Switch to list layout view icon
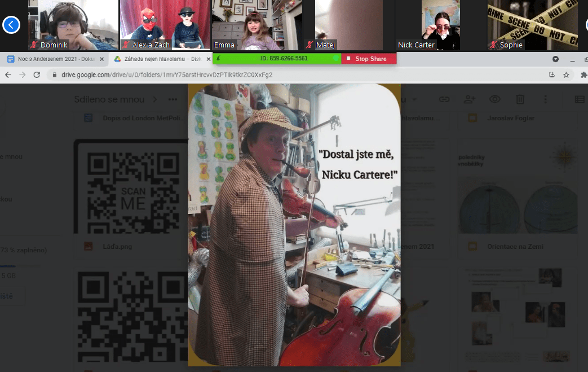Image resolution: width=588 pixels, height=372 pixels. click(580, 99)
